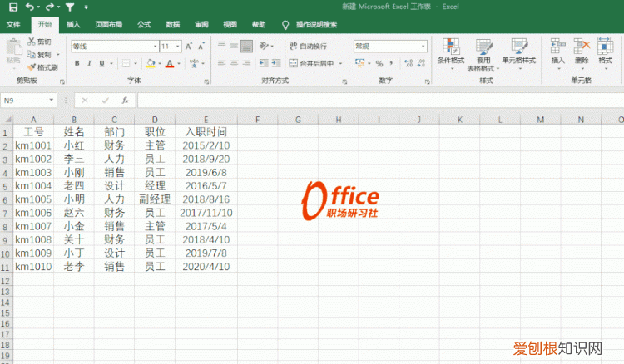Toggle 自动换行 wrap text
This screenshot has height=364, width=624.
(x=309, y=46)
